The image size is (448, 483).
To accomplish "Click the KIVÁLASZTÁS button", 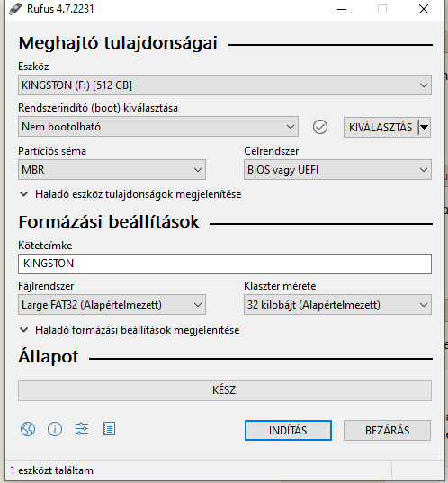I will (381, 127).
